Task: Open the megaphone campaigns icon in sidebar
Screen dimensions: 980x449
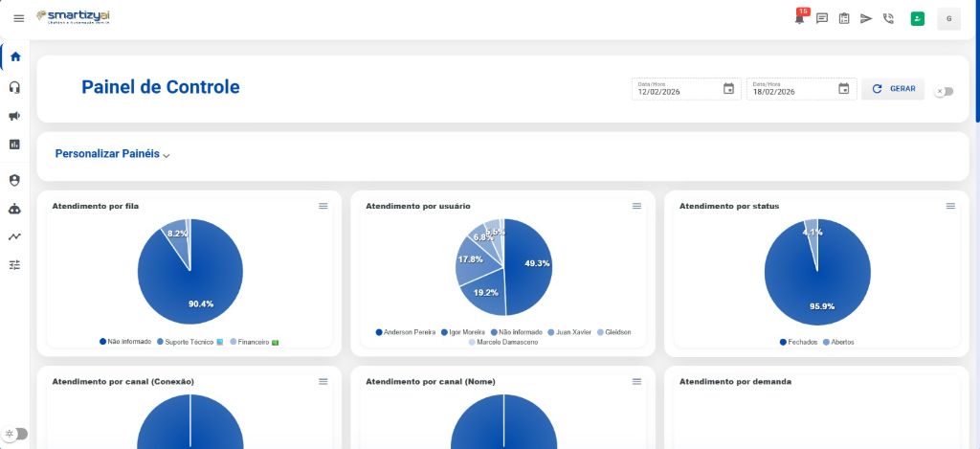Action: tap(15, 116)
